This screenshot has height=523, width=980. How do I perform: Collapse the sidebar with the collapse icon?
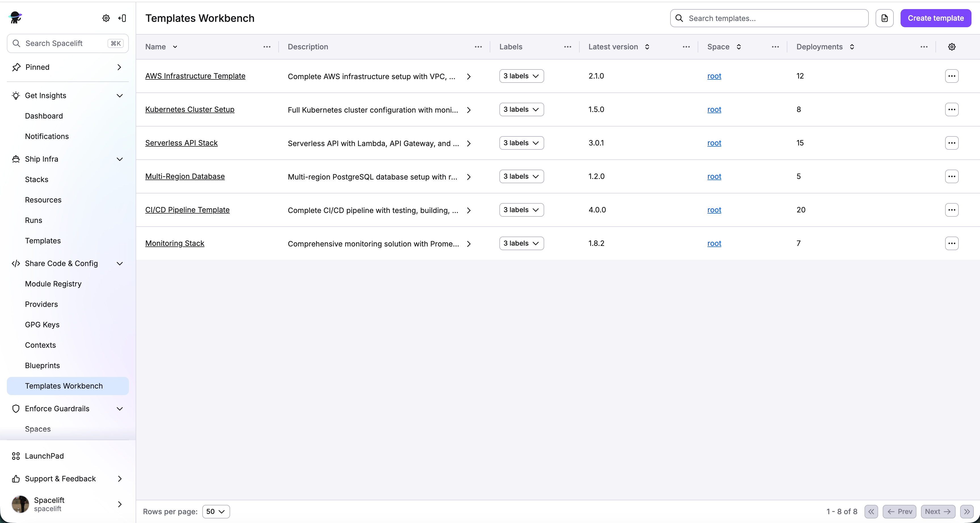tap(122, 18)
